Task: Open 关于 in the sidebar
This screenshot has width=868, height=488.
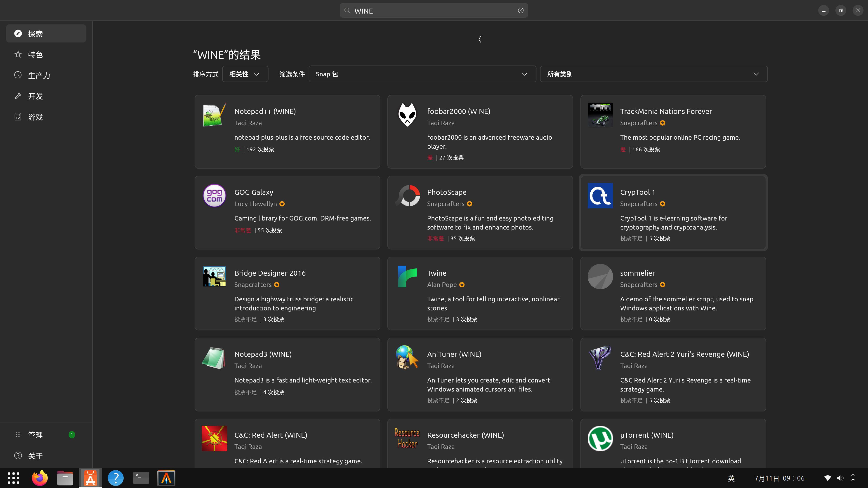Action: [x=46, y=456]
